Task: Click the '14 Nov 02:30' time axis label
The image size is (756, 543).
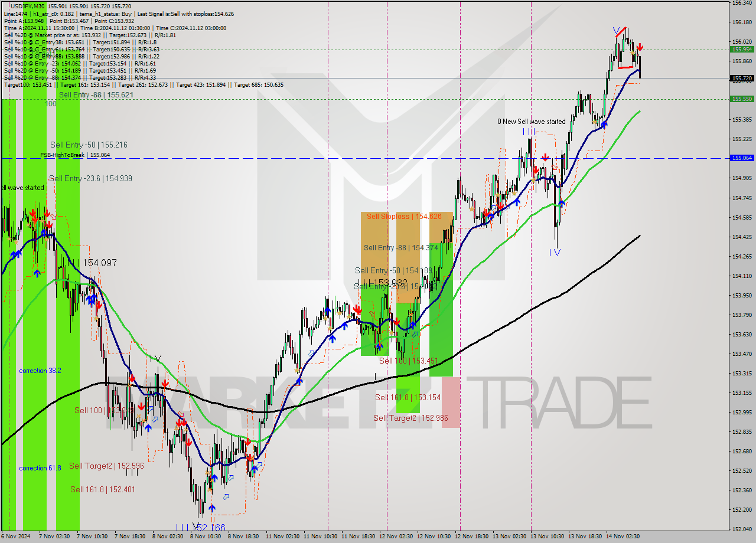Action: 623,537
